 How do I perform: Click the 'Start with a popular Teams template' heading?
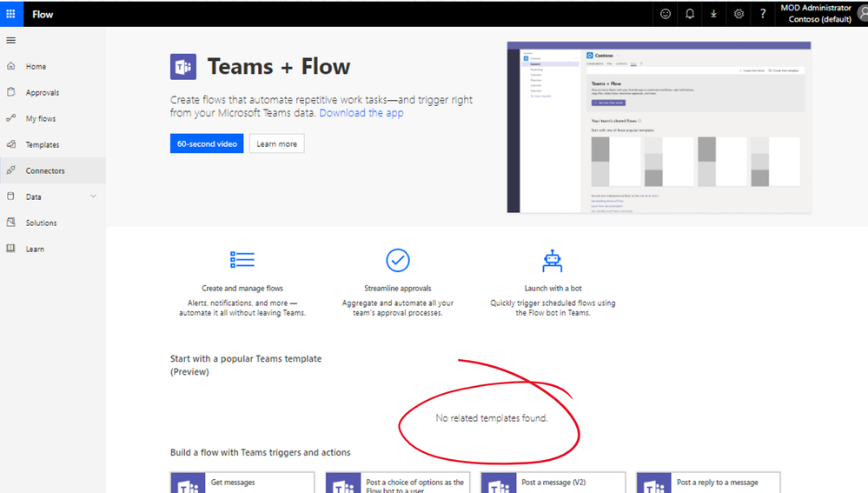click(x=246, y=364)
